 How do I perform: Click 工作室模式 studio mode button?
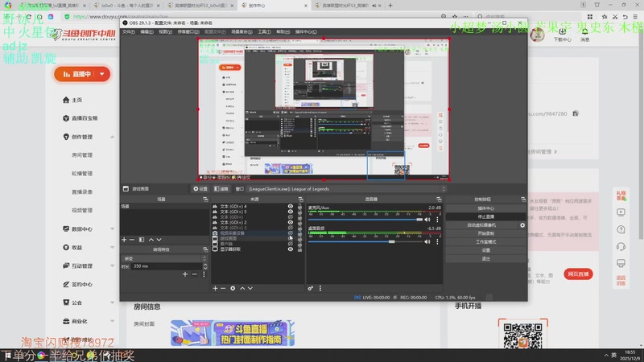point(486,242)
